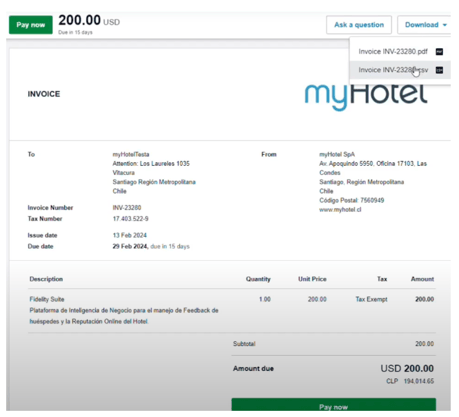Click the Description column header

pyautogui.click(x=46, y=279)
